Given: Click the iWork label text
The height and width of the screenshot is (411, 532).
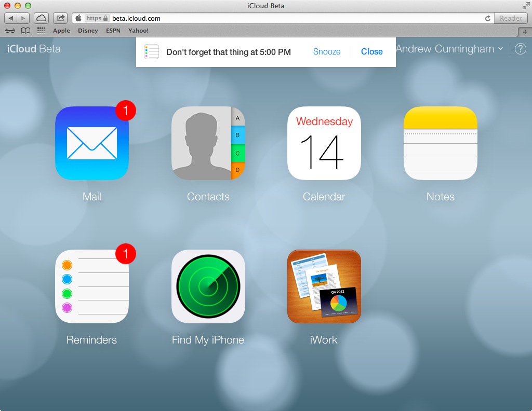Looking at the screenshot, I should coord(324,340).
